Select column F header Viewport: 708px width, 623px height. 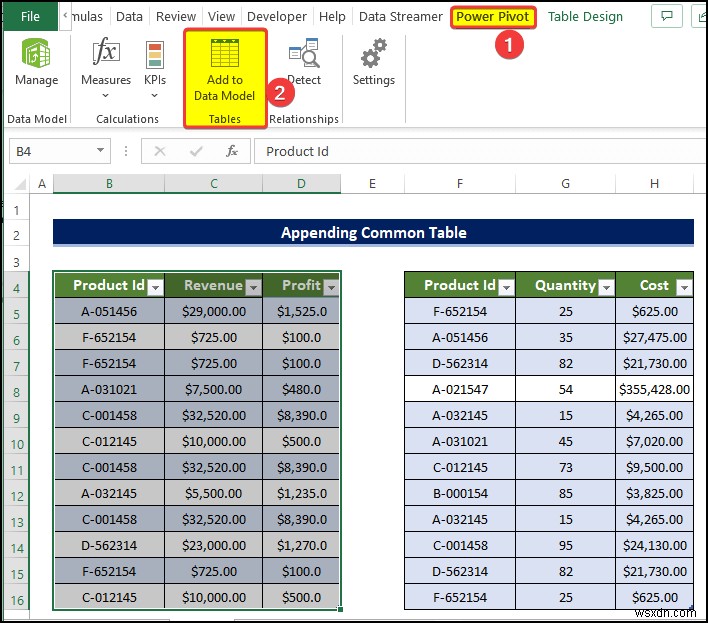tap(460, 184)
